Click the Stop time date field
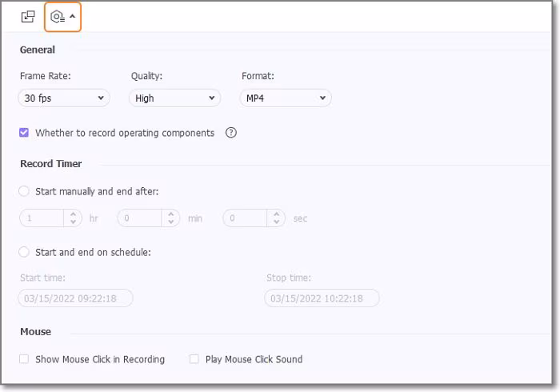 coord(322,298)
